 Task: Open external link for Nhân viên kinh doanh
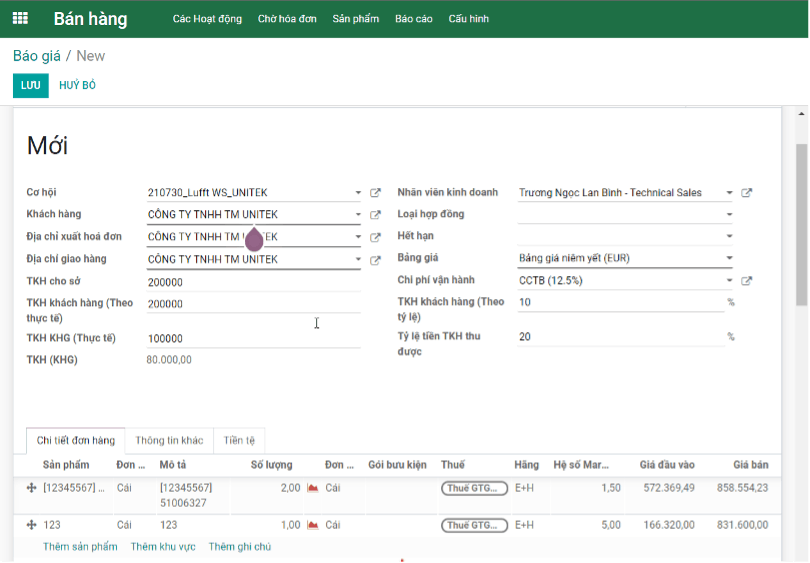pyautogui.click(x=746, y=193)
